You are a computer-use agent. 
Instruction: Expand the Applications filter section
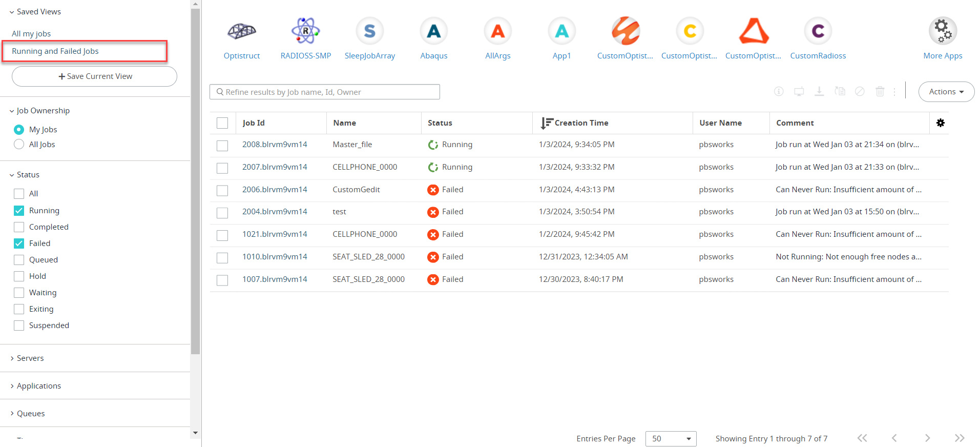pos(38,386)
